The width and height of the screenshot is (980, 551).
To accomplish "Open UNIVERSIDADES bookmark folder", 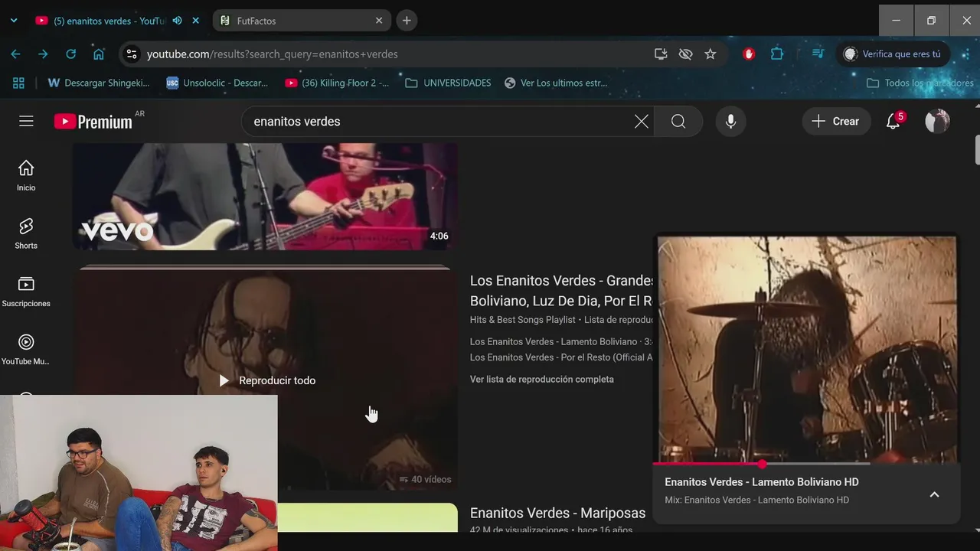I will point(448,83).
